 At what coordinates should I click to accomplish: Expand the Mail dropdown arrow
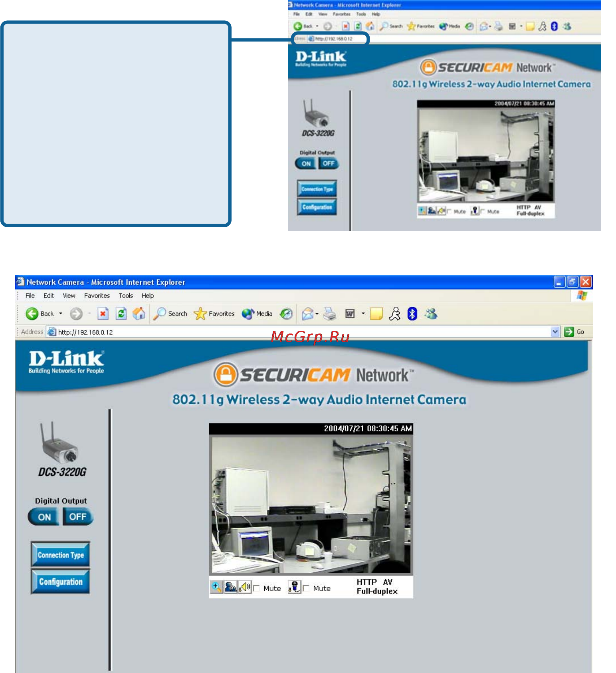[x=317, y=314]
